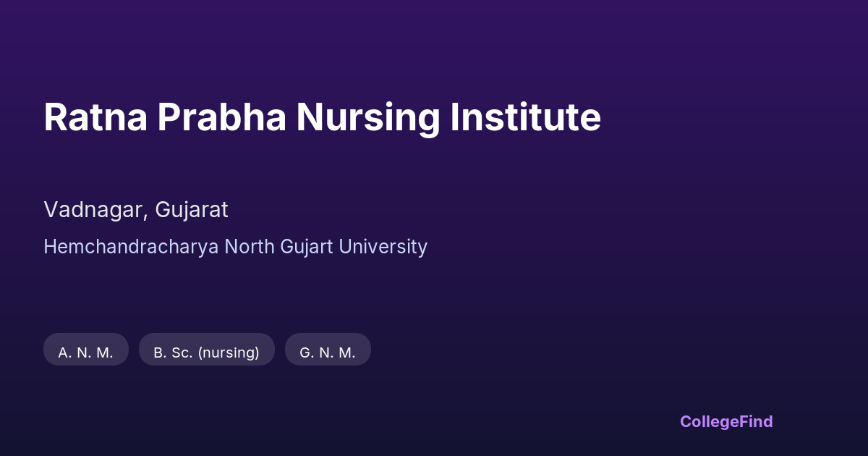This screenshot has width=868, height=456.
Task: Click the Vadnagar, Gujarat location text
Action: coord(136,210)
